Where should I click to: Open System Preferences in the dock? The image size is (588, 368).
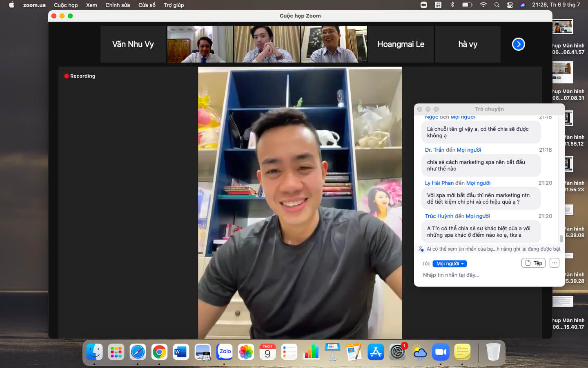pyautogui.click(x=397, y=352)
